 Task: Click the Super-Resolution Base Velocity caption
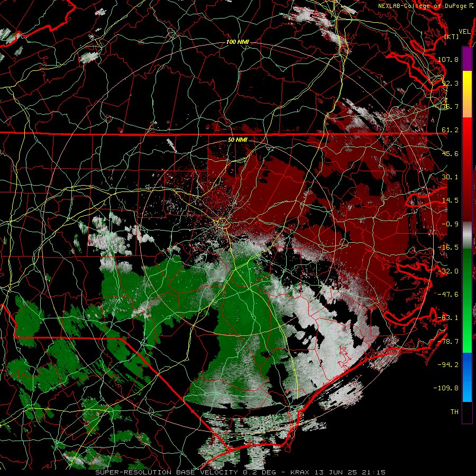[241, 472]
